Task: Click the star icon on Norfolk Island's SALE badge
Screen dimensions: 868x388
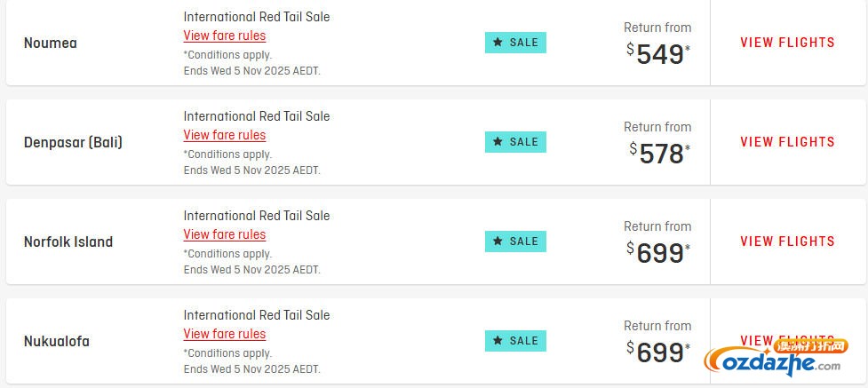Action: tap(498, 242)
